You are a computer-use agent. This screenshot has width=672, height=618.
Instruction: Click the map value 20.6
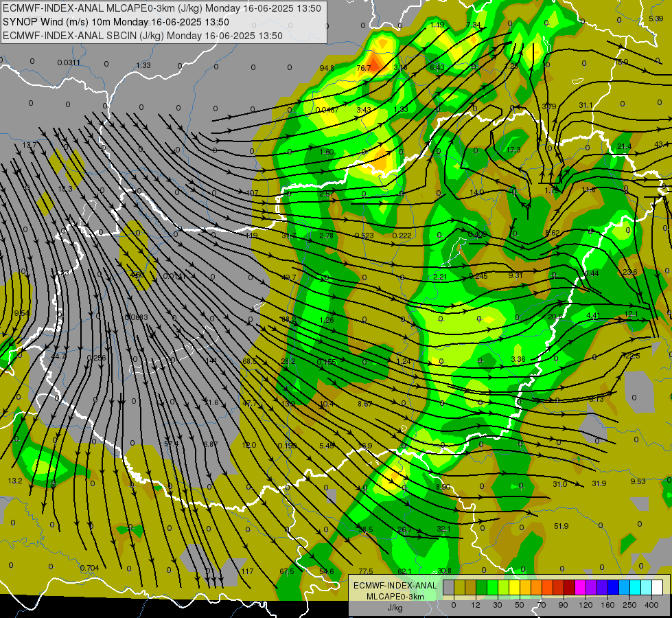(x=555, y=317)
